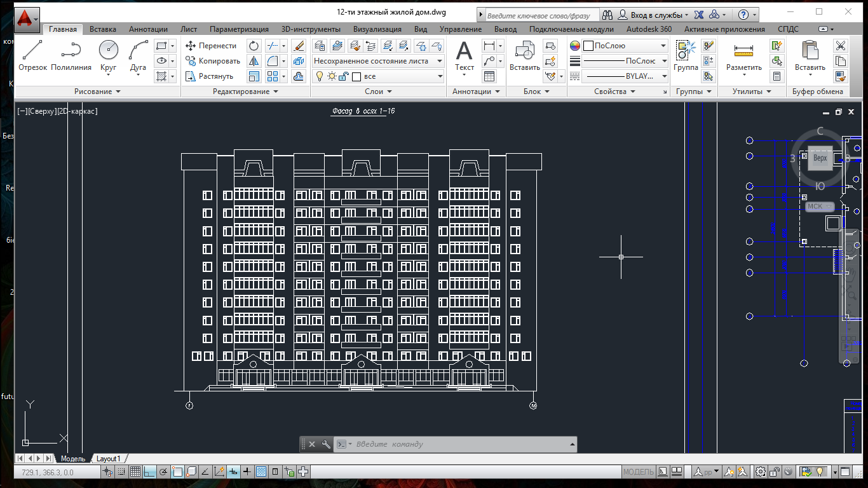Select the Полилиния drawing tool

point(71,55)
